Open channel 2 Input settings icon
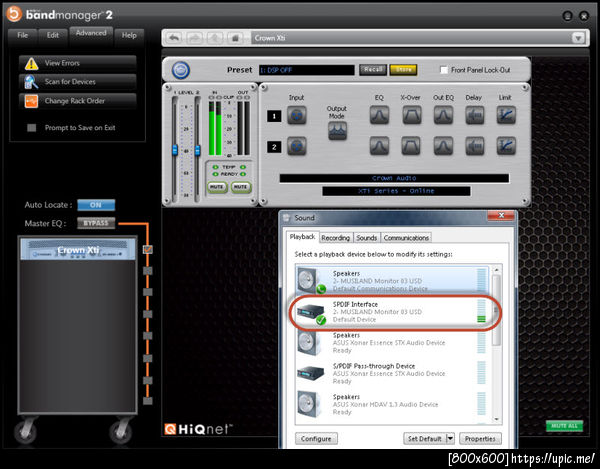Viewport: 600px width, 469px height. pyautogui.click(x=297, y=146)
